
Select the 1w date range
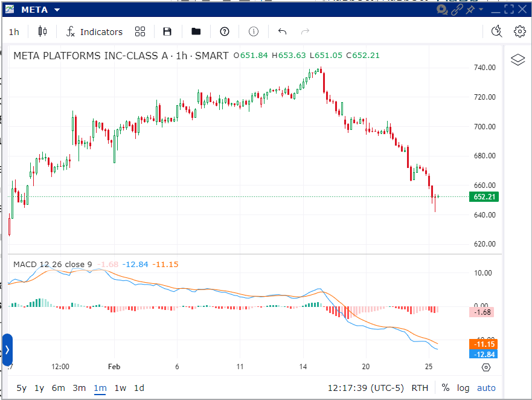point(120,388)
